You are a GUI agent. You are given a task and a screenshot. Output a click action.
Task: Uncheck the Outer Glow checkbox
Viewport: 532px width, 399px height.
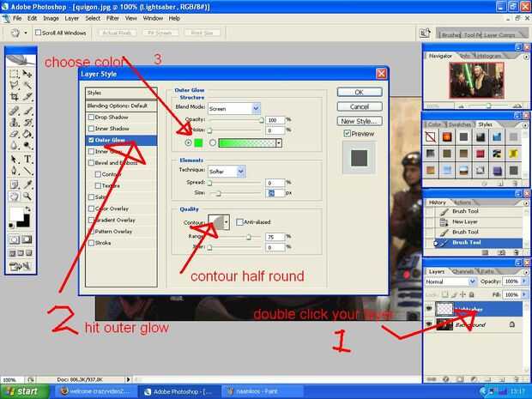(91, 140)
